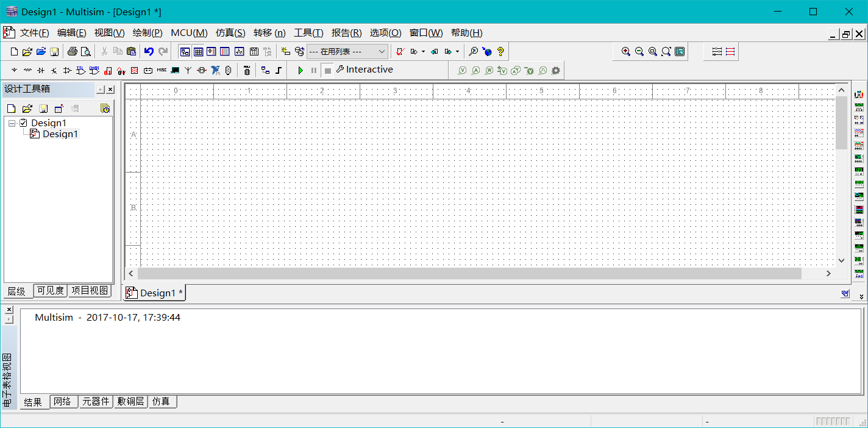
Task: Open the 工具(T) menu
Action: tap(308, 33)
